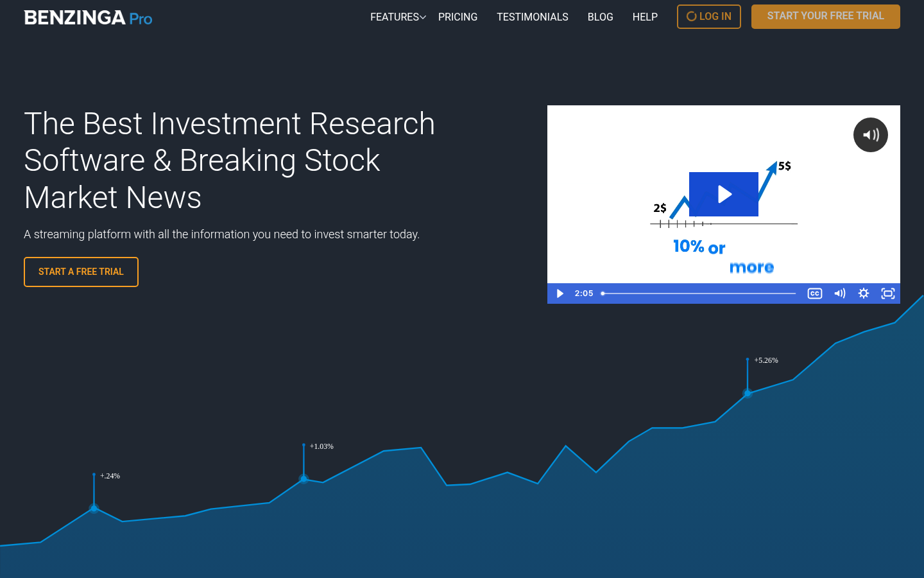Click the streaming platform subtitle text
Screen dimensions: 924x578
[222, 234]
